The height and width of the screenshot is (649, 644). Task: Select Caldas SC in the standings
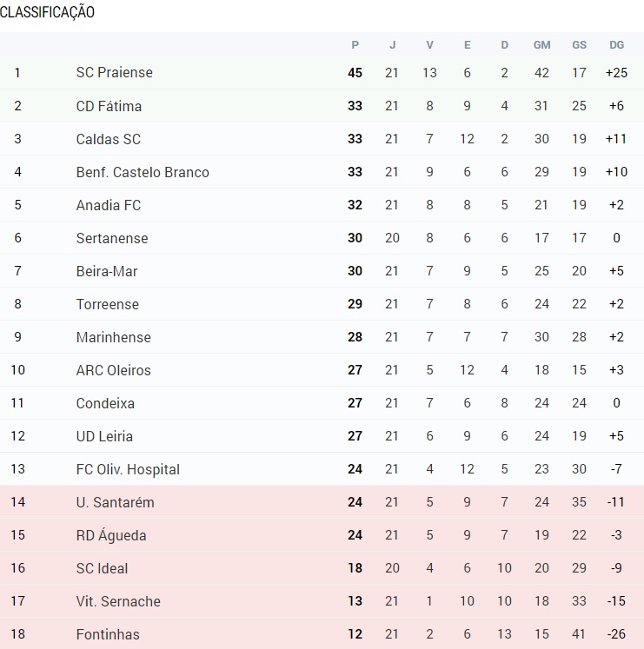(109, 139)
